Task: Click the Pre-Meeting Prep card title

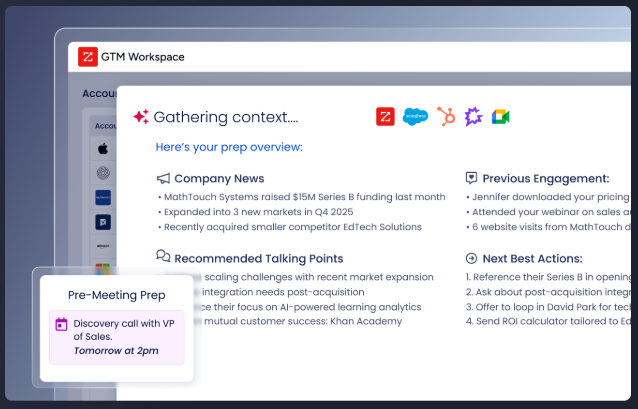Action: coord(117,295)
